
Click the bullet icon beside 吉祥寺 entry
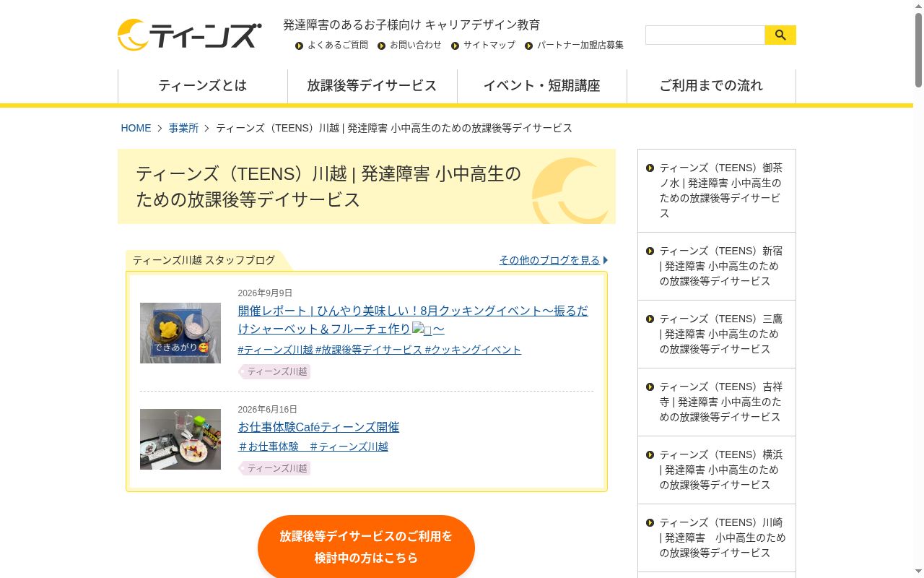(650, 387)
